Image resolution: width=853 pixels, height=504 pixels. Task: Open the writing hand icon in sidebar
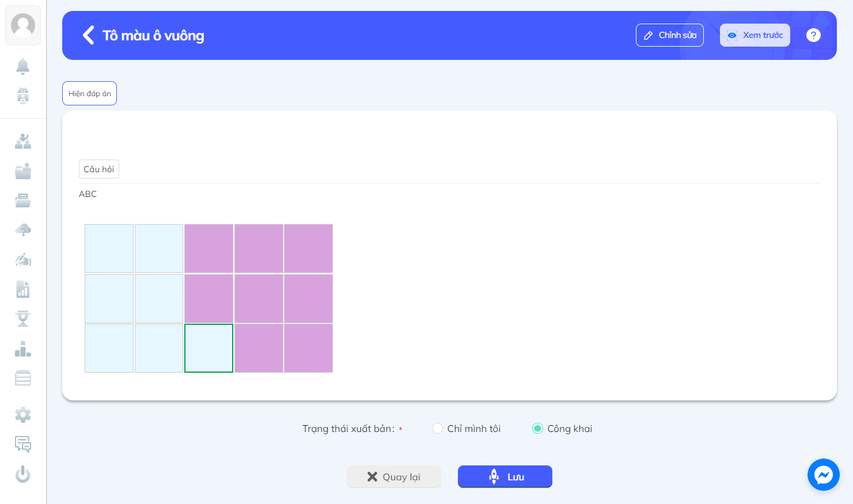23,260
